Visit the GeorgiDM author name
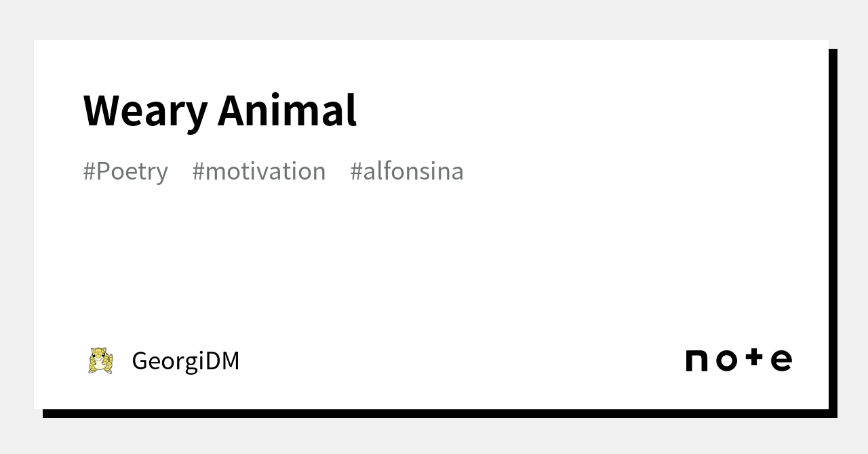Viewport: 868px width, 454px height. 186,360
